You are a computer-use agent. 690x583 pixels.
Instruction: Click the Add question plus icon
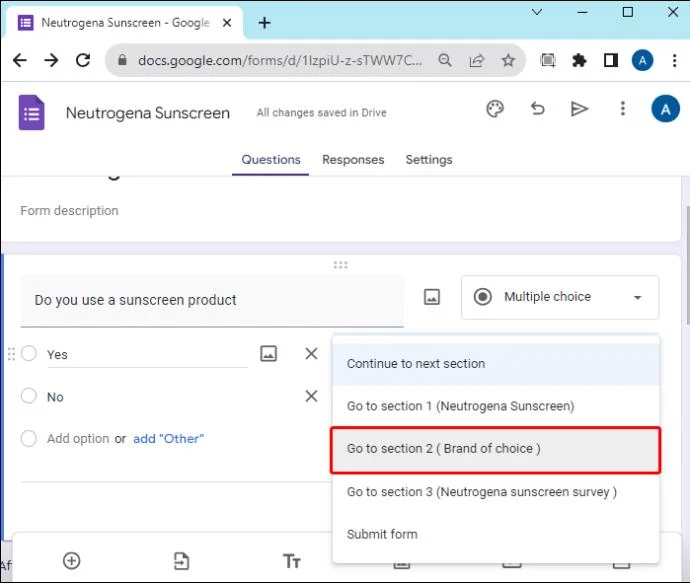[72, 561]
